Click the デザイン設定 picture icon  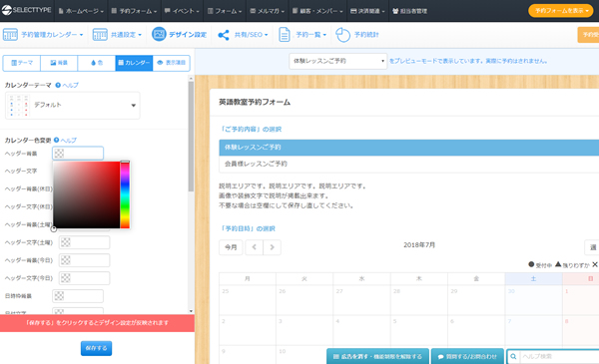(x=159, y=34)
